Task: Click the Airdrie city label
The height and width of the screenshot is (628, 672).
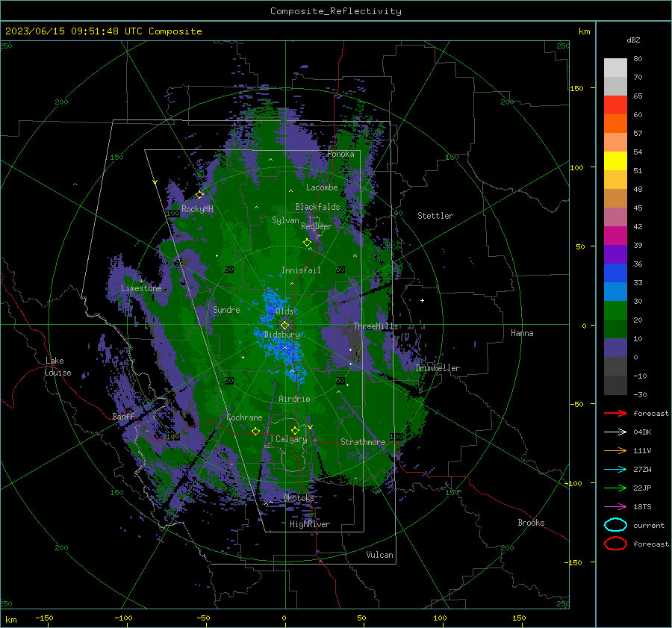Action: tap(294, 399)
